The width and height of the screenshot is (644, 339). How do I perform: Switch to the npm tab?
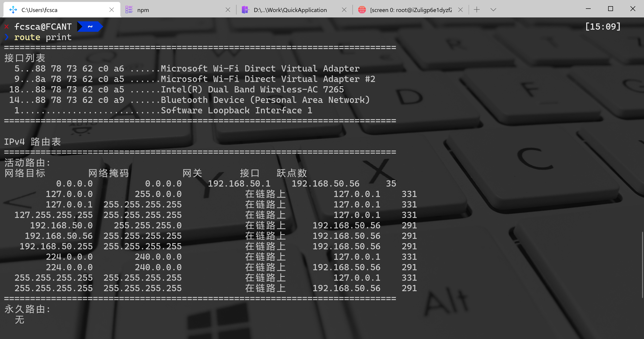coord(178,10)
